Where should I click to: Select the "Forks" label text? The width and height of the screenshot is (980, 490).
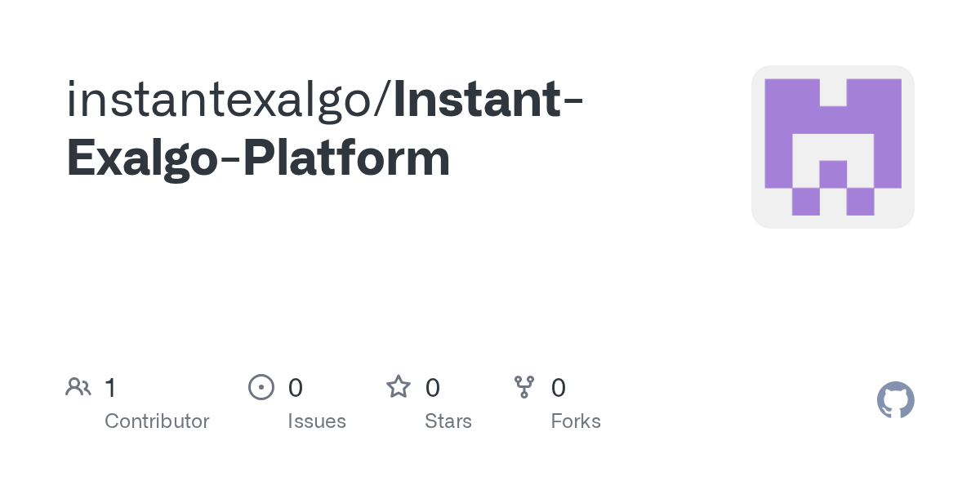[x=576, y=421]
